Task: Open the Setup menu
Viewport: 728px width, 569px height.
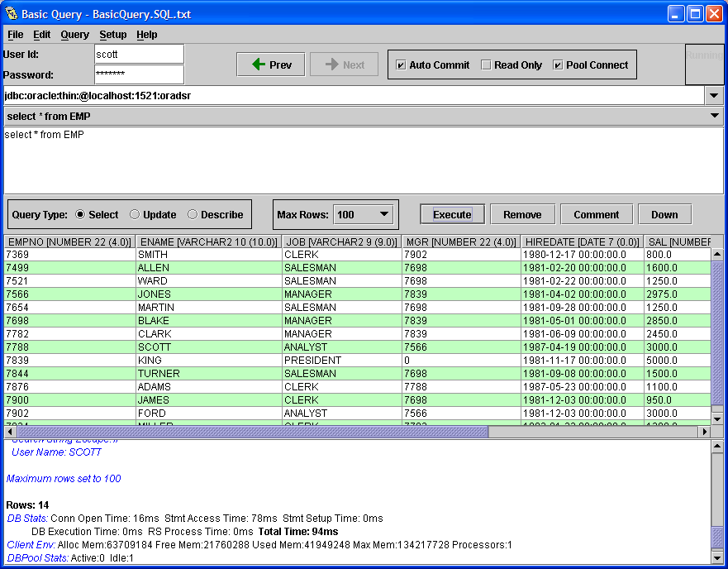Action: pos(113,35)
